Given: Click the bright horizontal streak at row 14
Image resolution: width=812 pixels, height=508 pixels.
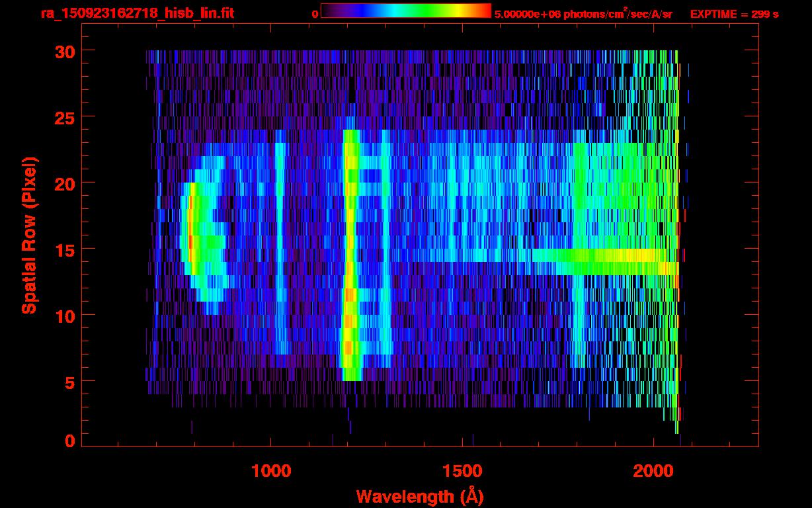Looking at the screenshot, I should point(605,262).
